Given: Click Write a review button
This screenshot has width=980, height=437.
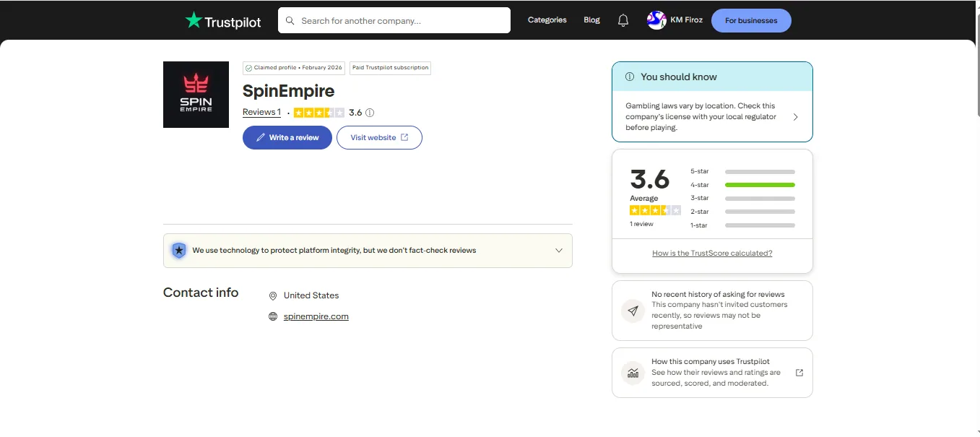Looking at the screenshot, I should 287,137.
